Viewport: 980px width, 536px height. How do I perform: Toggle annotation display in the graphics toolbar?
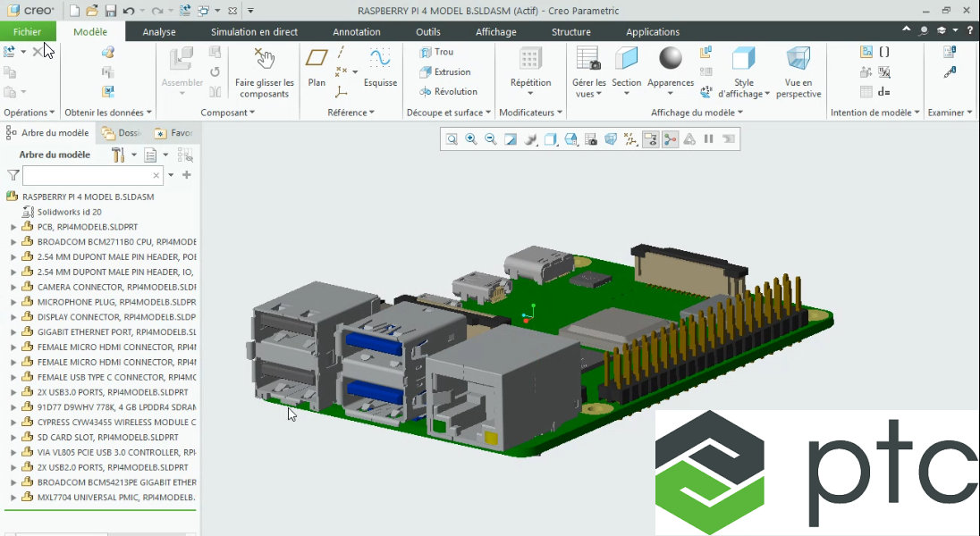point(651,139)
